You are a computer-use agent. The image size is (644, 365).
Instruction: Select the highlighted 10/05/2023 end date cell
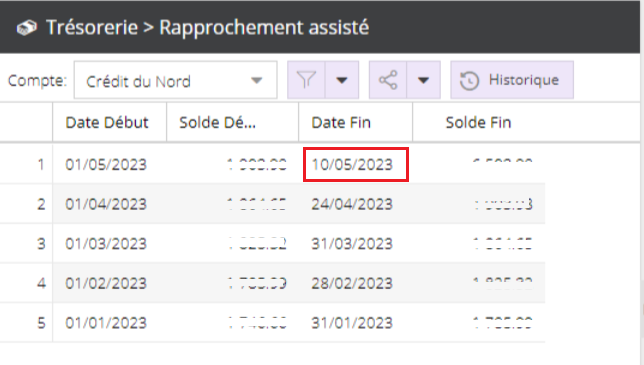click(356, 165)
